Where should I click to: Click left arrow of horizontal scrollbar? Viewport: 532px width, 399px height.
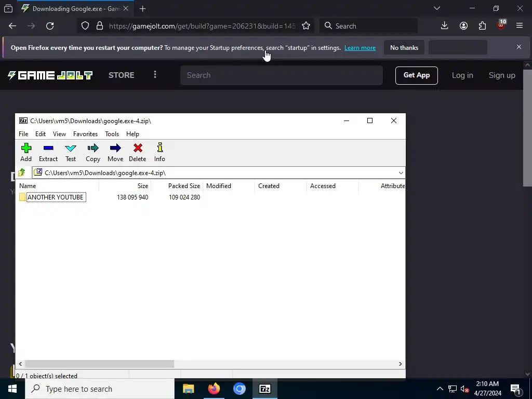coord(20,364)
